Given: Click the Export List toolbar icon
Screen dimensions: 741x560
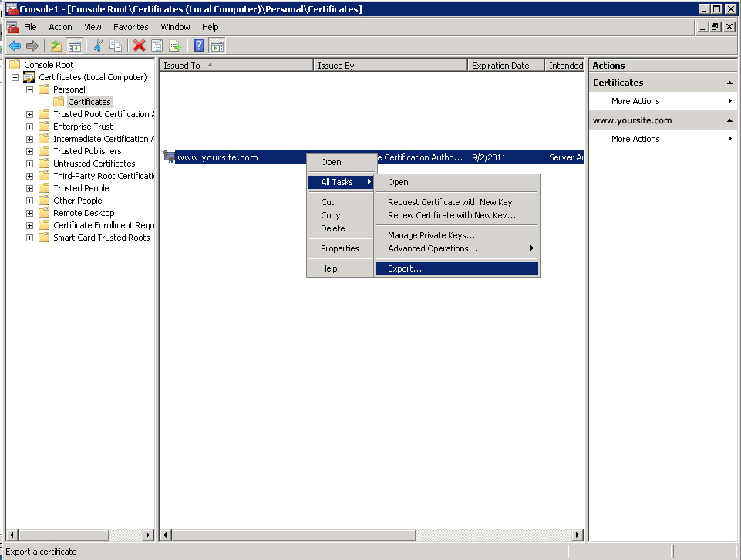Looking at the screenshot, I should tap(175, 46).
